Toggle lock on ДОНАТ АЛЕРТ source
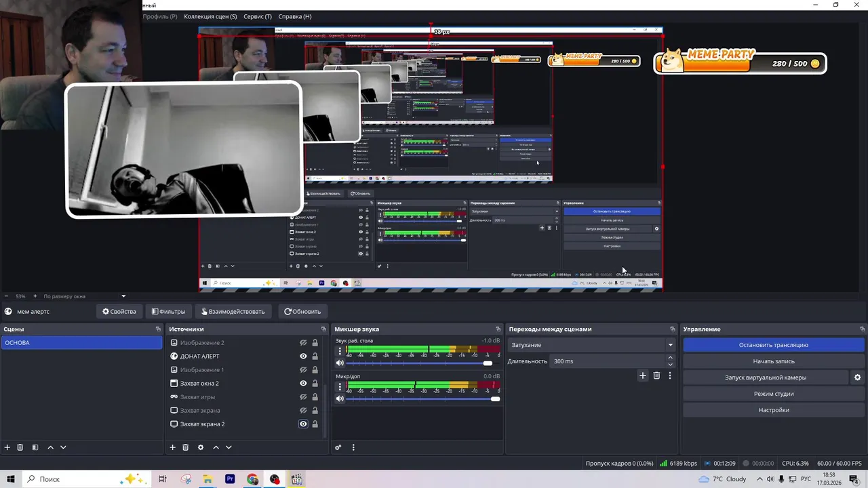 tap(315, 357)
